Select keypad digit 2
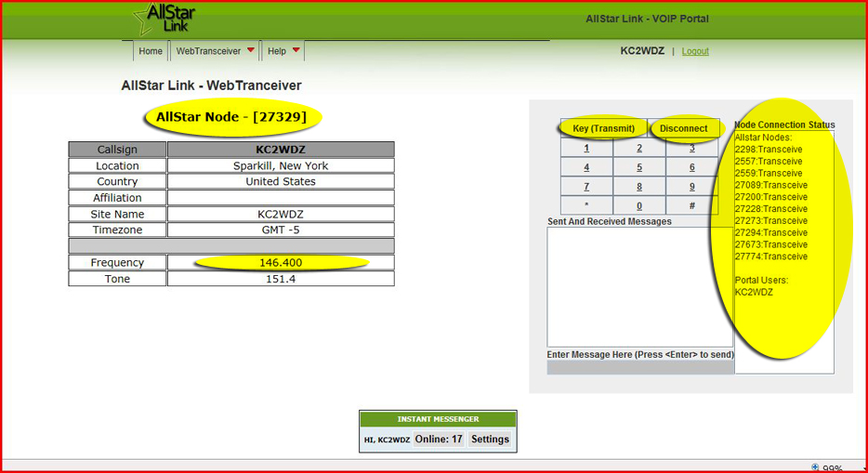This screenshot has height=473, width=868. [x=639, y=149]
